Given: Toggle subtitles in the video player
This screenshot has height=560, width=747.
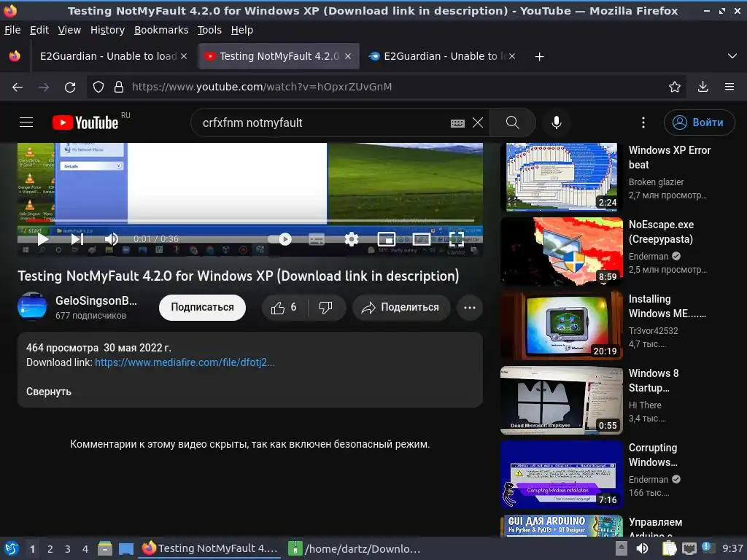Looking at the screenshot, I should [x=317, y=239].
